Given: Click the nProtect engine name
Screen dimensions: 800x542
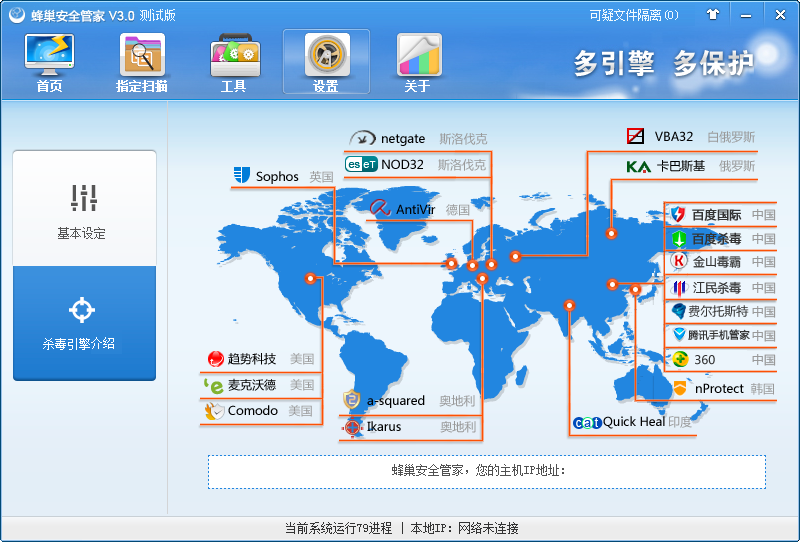Looking at the screenshot, I should 719,389.
